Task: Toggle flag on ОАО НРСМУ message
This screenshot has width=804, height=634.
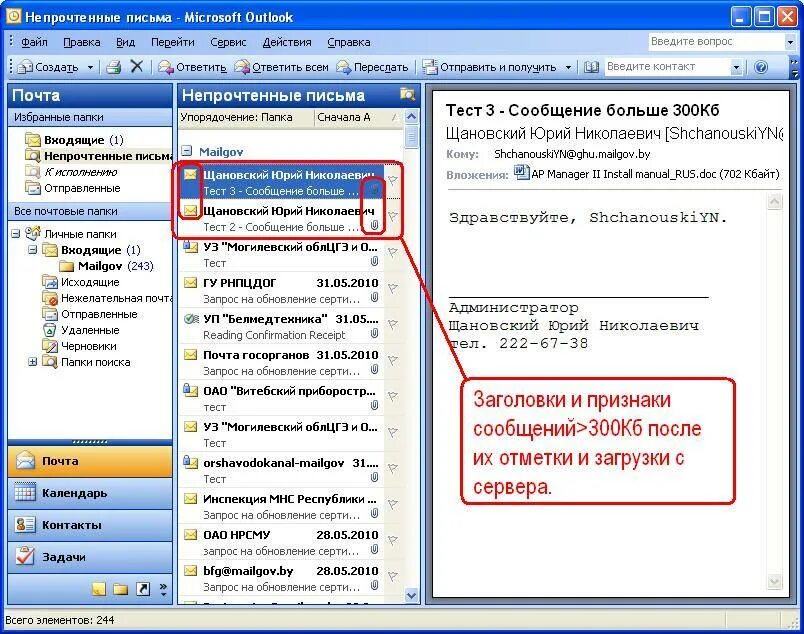Action: coord(393,540)
